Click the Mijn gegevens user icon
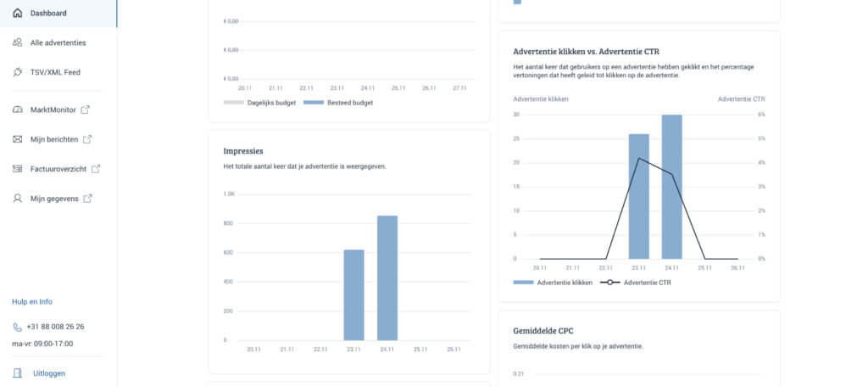Viewport: 868px width, 387px height. 18,199
